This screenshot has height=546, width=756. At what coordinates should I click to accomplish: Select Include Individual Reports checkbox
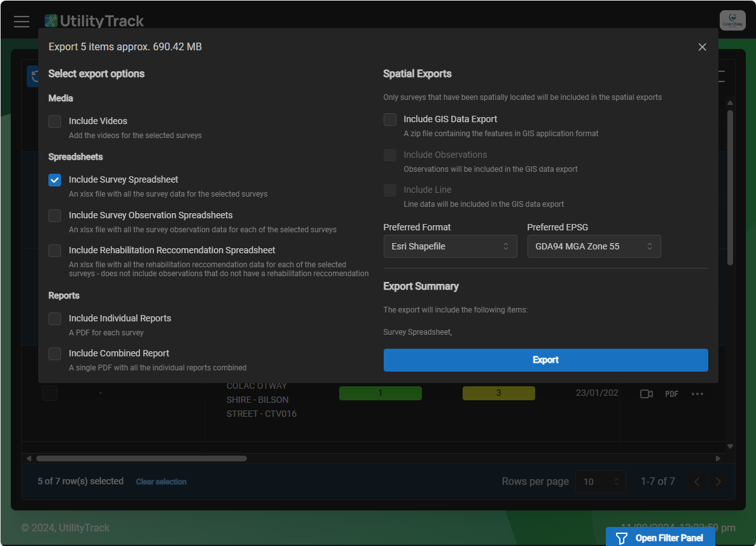(x=55, y=319)
